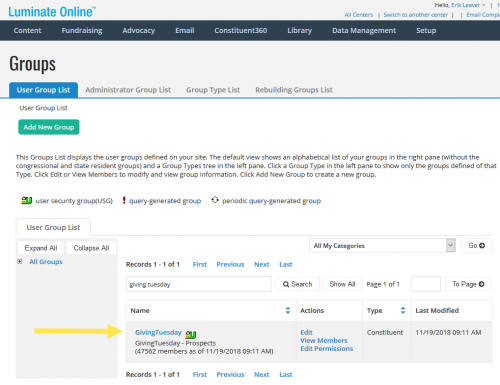The width and height of the screenshot is (500, 385).
Task: Click the Add New Group button
Action: [49, 127]
